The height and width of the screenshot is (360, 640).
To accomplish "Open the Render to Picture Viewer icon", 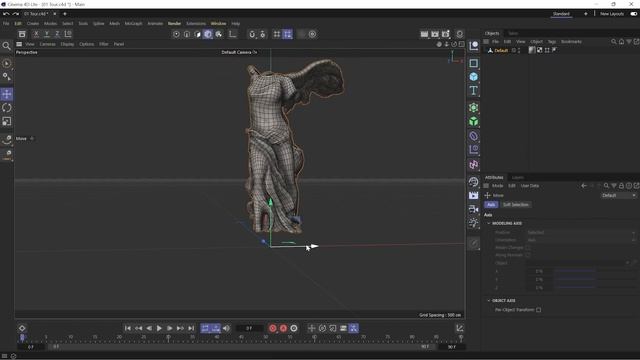I will pyautogui.click(x=435, y=34).
